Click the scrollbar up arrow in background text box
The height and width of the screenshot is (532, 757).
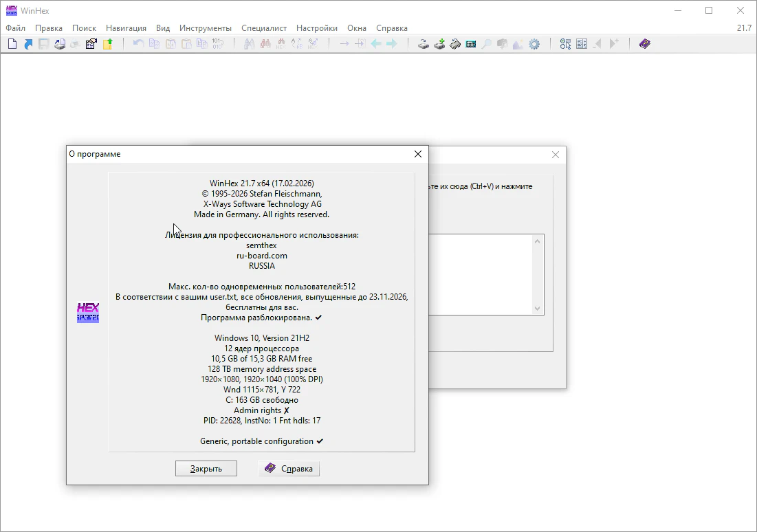[x=538, y=241]
